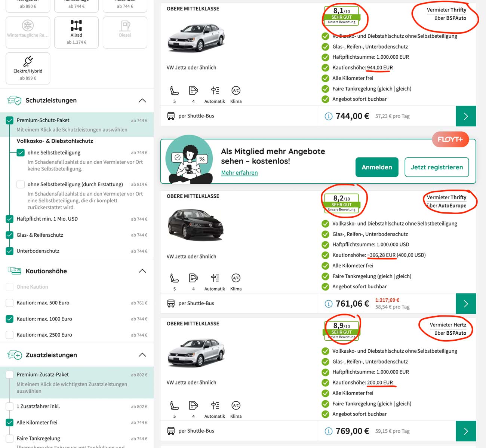The image size is (486, 448).
Task: Collapse the Schutzleistungen section
Action: (x=142, y=101)
